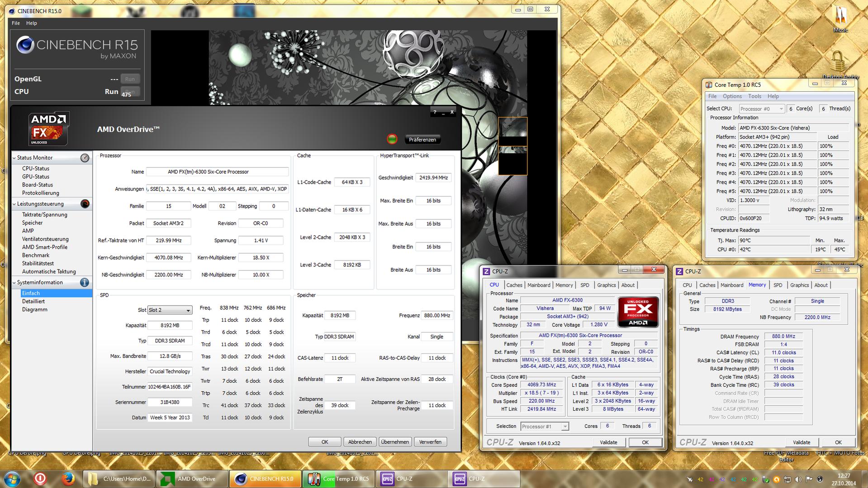The width and height of the screenshot is (868, 488).
Task: Open Caches tab in CPU-Z processor window
Action: pos(514,285)
